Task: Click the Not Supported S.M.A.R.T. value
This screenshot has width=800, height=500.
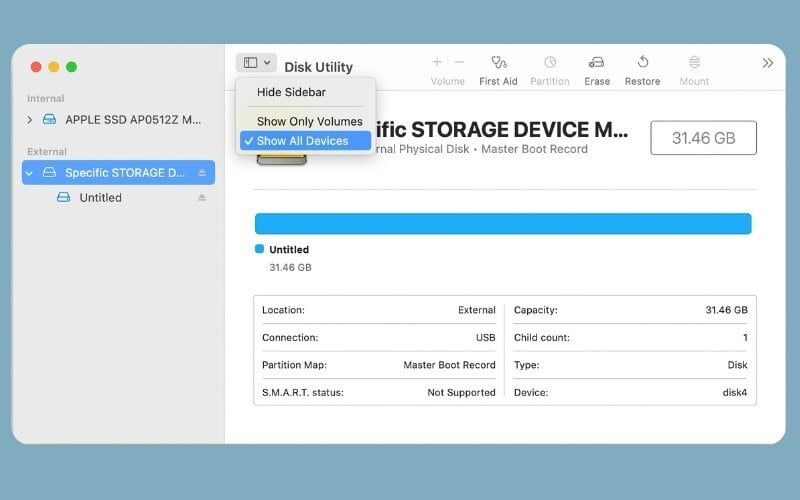Action: (461, 392)
